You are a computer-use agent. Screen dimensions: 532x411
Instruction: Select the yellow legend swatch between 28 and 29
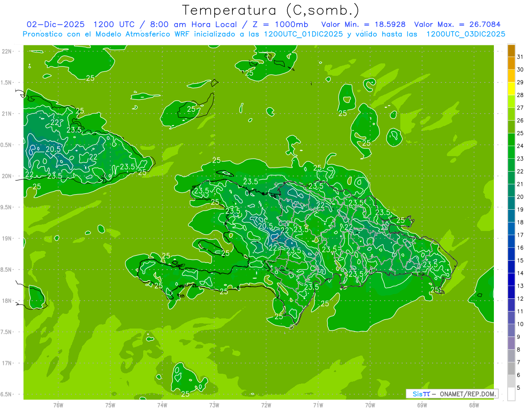tap(511, 89)
